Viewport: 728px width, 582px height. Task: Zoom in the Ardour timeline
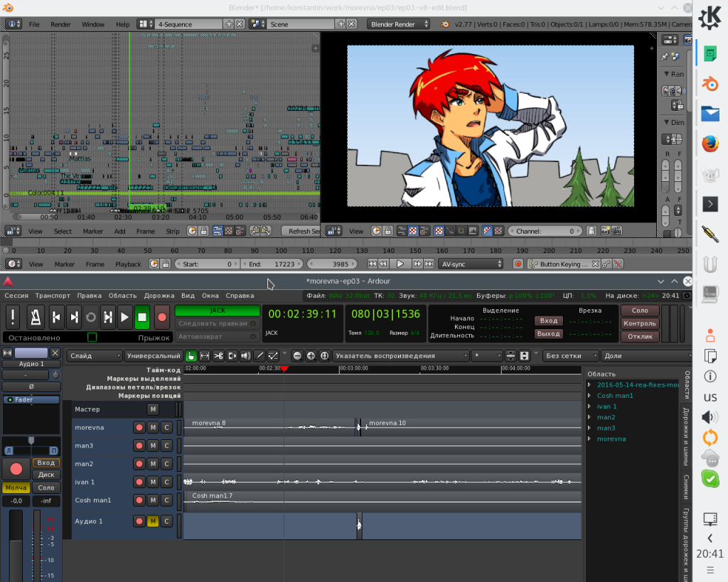tap(311, 356)
